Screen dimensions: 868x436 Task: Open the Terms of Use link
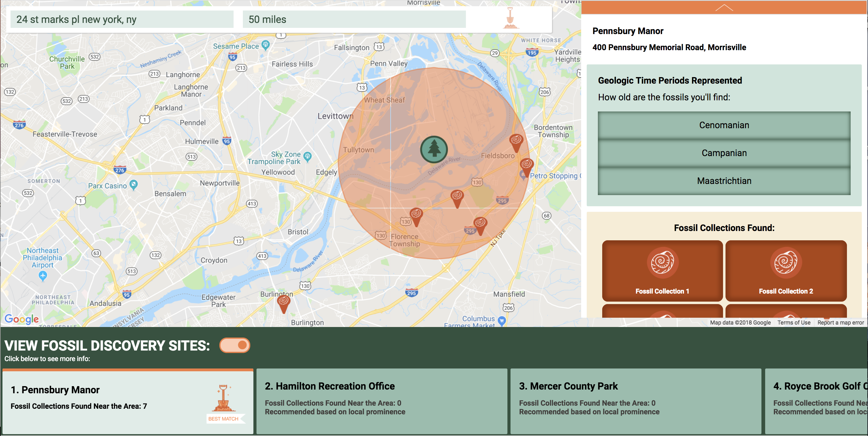pos(794,322)
